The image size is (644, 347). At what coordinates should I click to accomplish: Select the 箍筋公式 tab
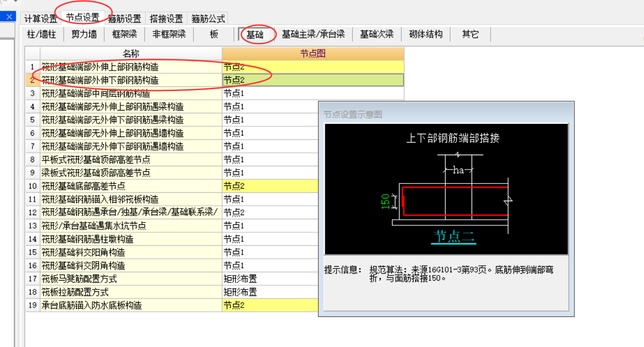208,19
